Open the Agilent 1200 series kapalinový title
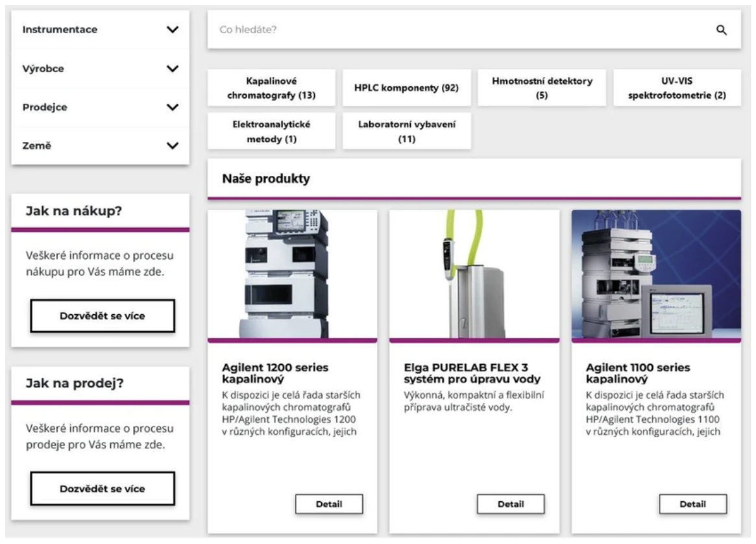The height and width of the screenshot is (544, 756). pyautogui.click(x=275, y=373)
